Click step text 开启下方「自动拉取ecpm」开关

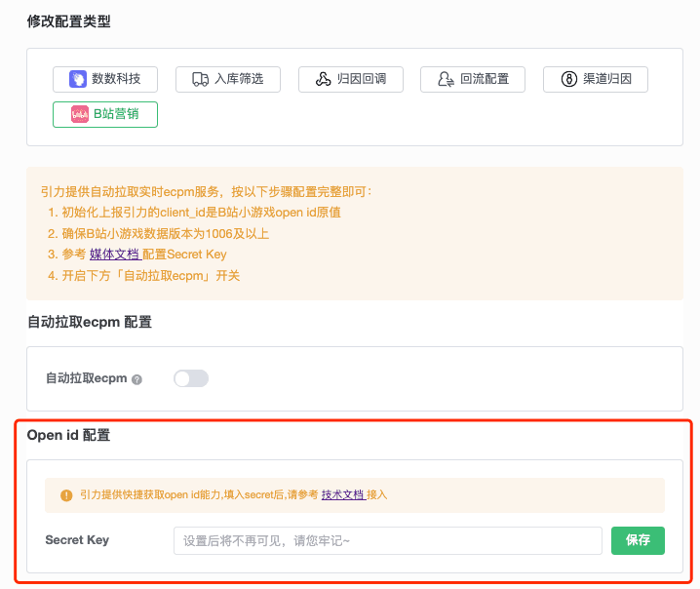pos(150,276)
